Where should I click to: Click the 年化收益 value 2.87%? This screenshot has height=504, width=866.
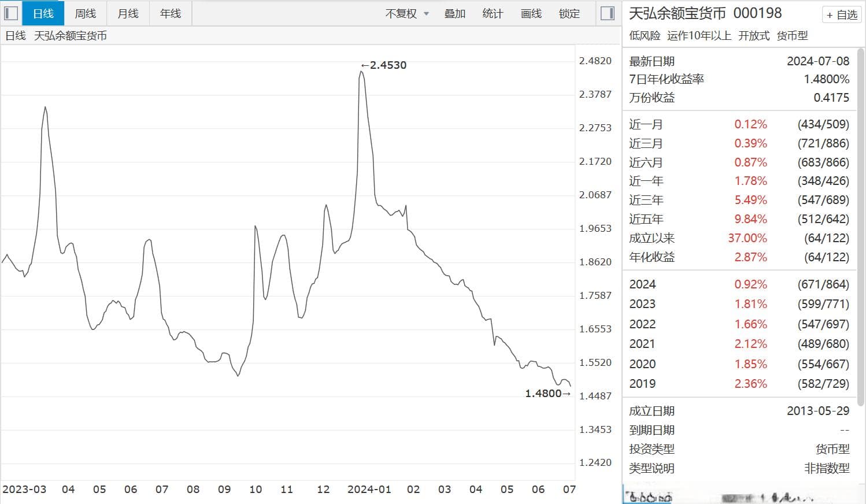coord(750,257)
